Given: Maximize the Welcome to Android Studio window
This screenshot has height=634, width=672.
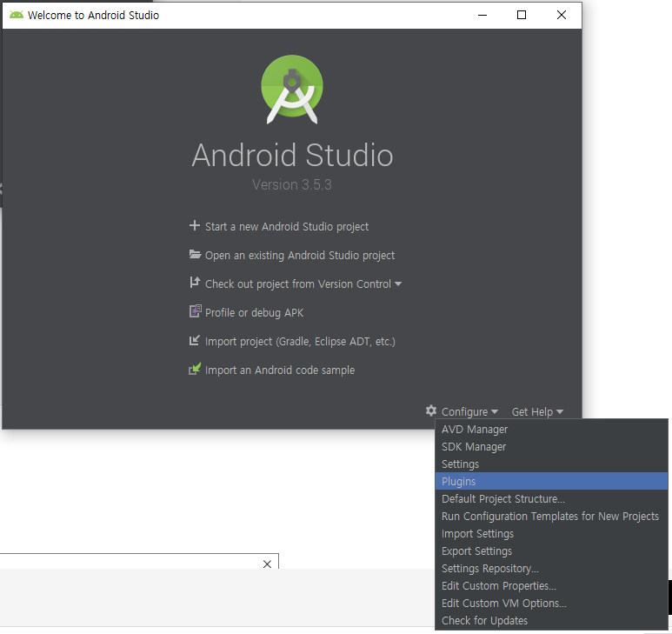Looking at the screenshot, I should (x=522, y=15).
